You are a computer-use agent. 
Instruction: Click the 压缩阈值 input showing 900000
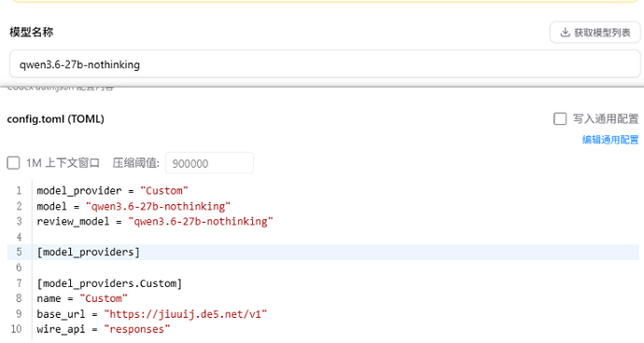[x=209, y=163]
